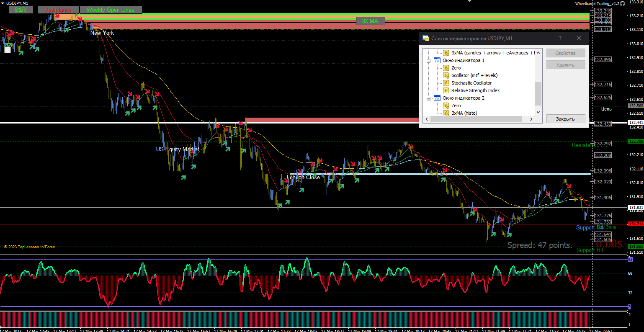The height and width of the screenshot is (332, 644).
Task: Click the 3xMA (histo) indicator icon
Action: [446, 113]
